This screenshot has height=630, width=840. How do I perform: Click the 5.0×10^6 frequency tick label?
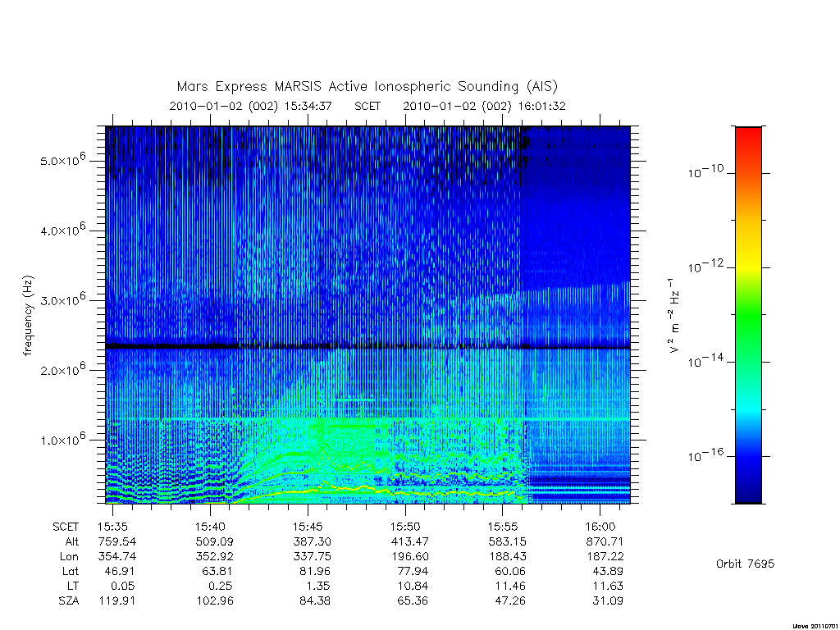point(62,159)
